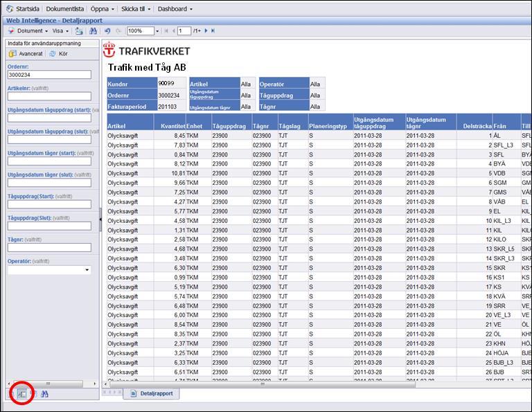Click the Utgångsdatum tåguppdrag (slut) field

click(x=50, y=139)
